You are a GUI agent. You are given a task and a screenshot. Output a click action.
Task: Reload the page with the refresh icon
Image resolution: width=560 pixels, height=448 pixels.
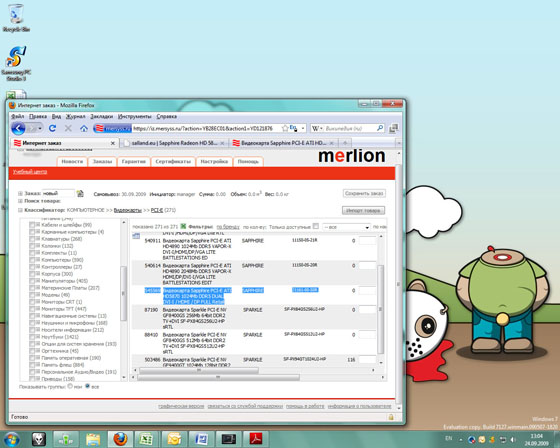point(52,128)
